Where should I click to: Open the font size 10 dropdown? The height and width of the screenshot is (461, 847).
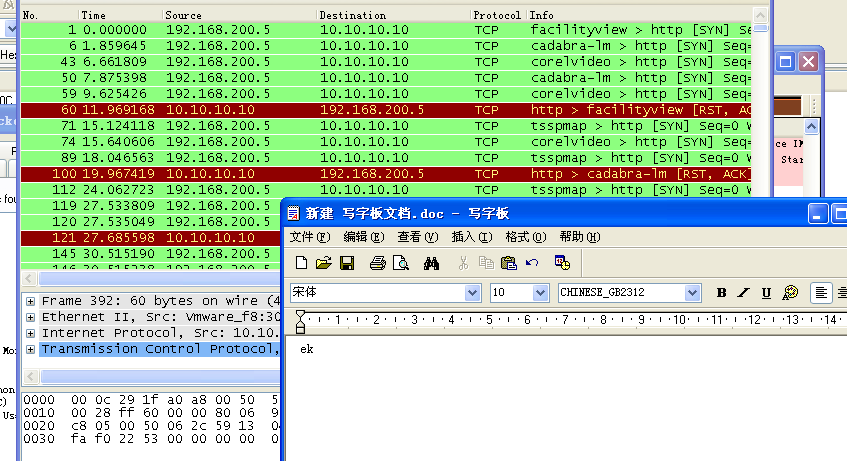[x=540, y=293]
